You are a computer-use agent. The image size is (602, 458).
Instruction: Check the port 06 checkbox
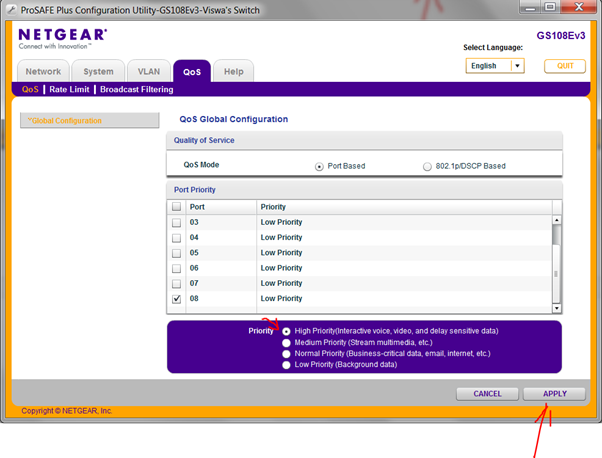tap(176, 268)
